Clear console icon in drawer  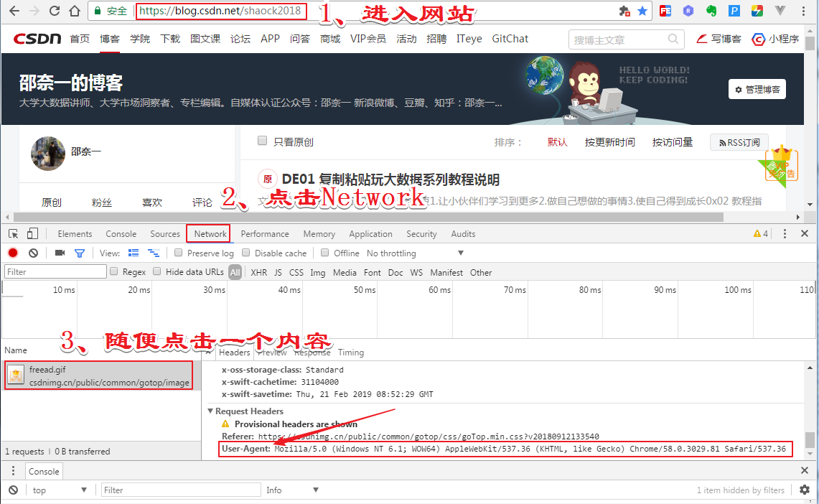14,490
